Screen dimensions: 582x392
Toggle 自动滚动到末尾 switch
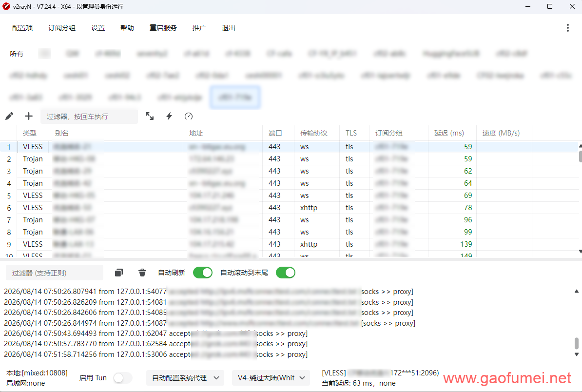[286, 273]
